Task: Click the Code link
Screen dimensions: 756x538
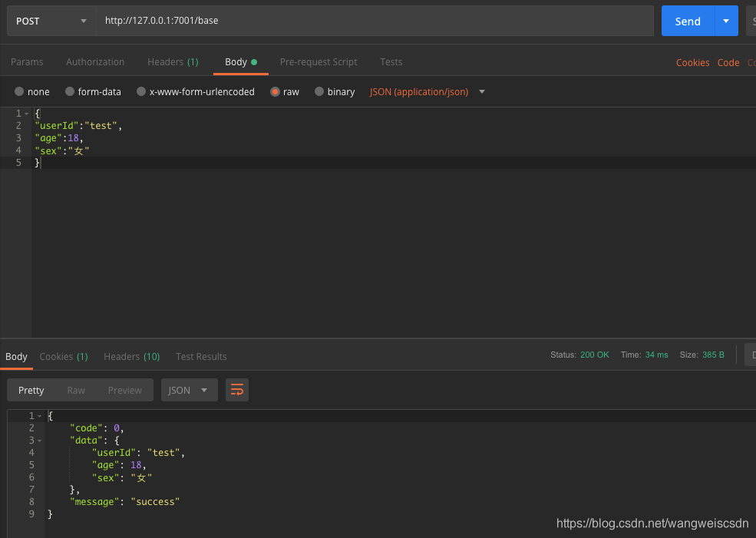Action: (x=728, y=62)
